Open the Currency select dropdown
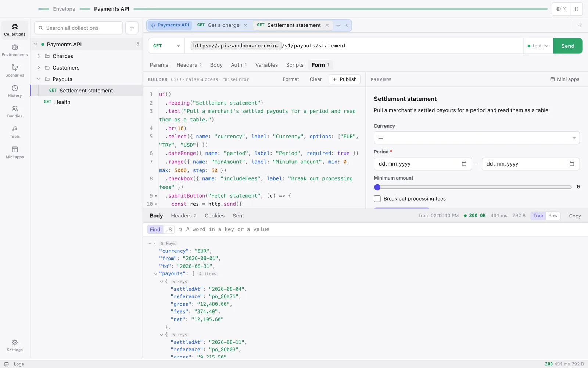 [477, 138]
